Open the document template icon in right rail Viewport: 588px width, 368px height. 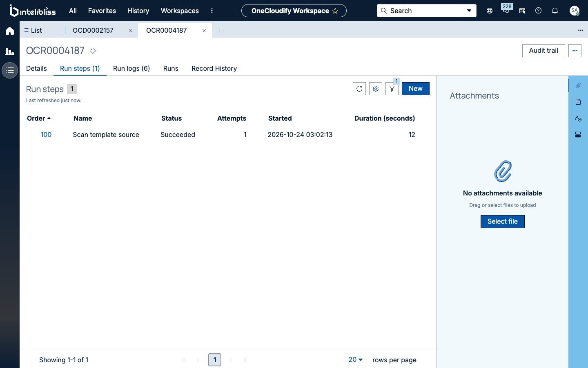pos(578,102)
